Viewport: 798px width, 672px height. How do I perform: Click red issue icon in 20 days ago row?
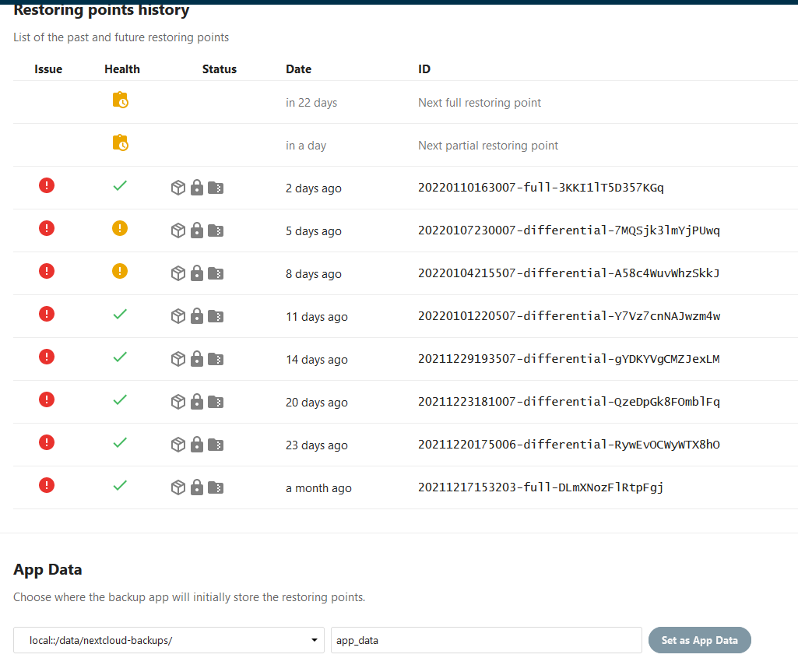tap(46, 399)
